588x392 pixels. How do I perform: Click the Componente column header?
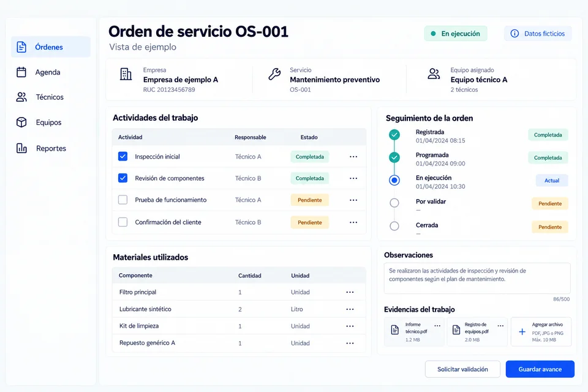pyautogui.click(x=135, y=276)
